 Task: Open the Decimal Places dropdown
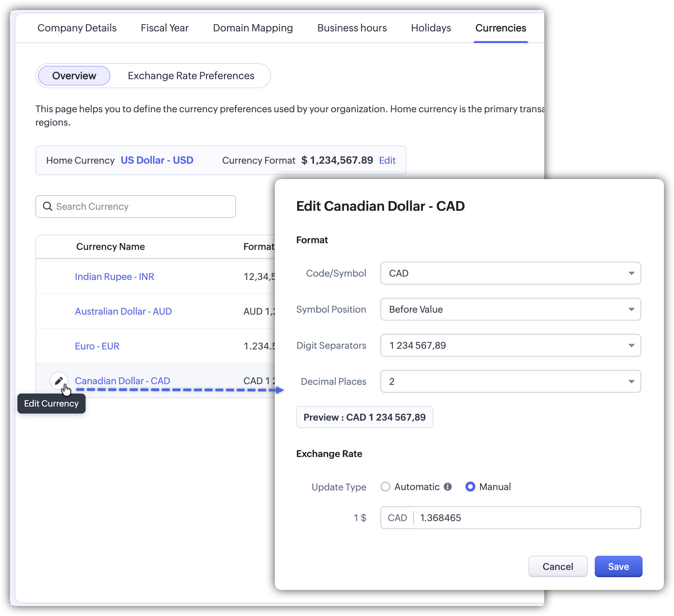(x=510, y=381)
